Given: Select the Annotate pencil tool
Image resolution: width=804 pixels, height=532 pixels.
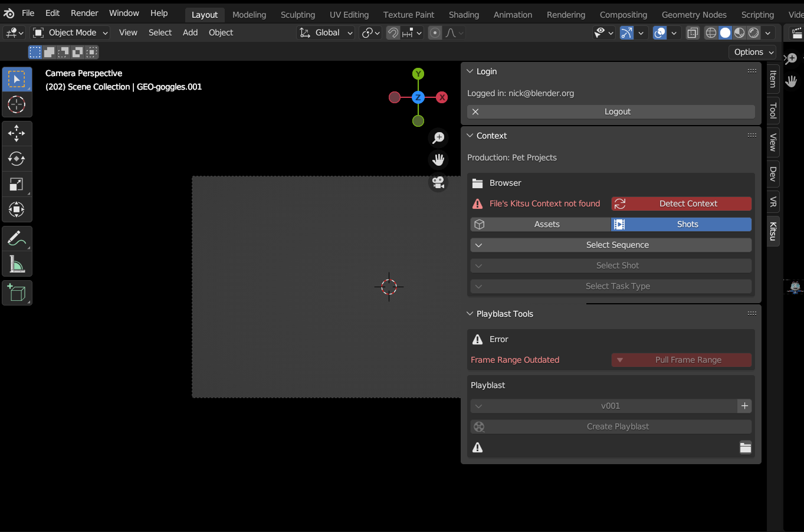Looking at the screenshot, I should (17, 238).
